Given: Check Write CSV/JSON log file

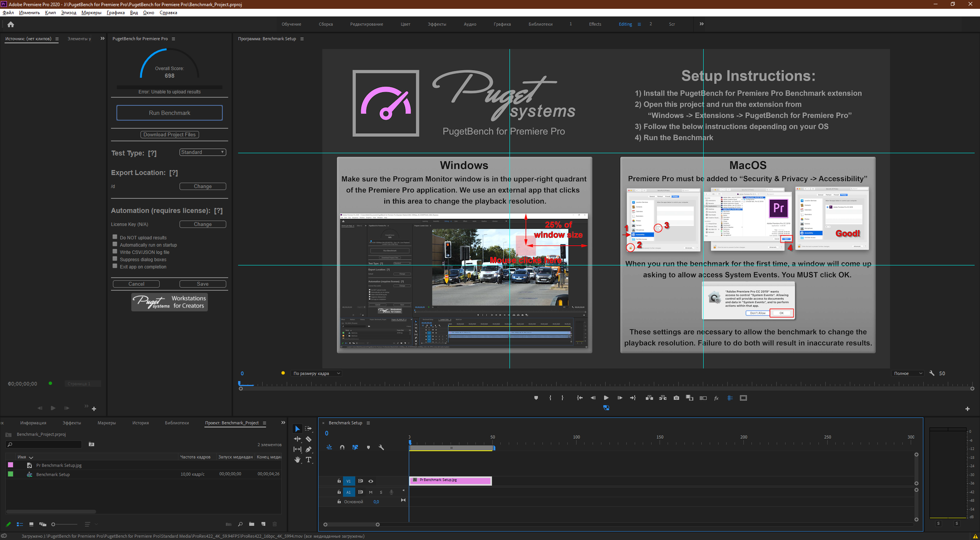Looking at the screenshot, I should [115, 252].
